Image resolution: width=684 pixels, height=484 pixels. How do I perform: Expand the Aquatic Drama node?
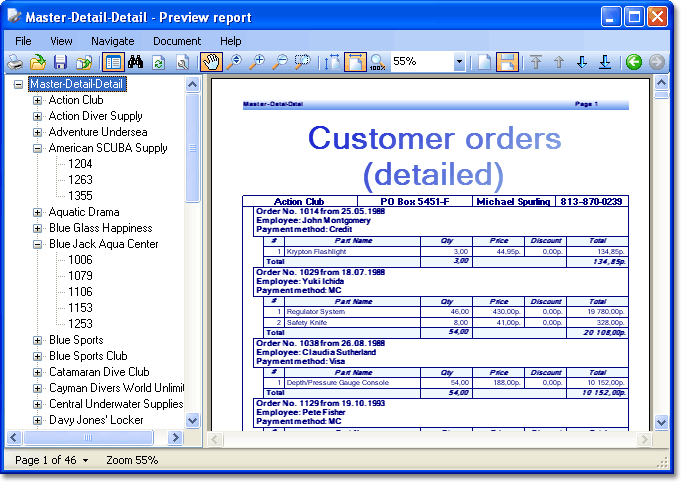[x=38, y=212]
